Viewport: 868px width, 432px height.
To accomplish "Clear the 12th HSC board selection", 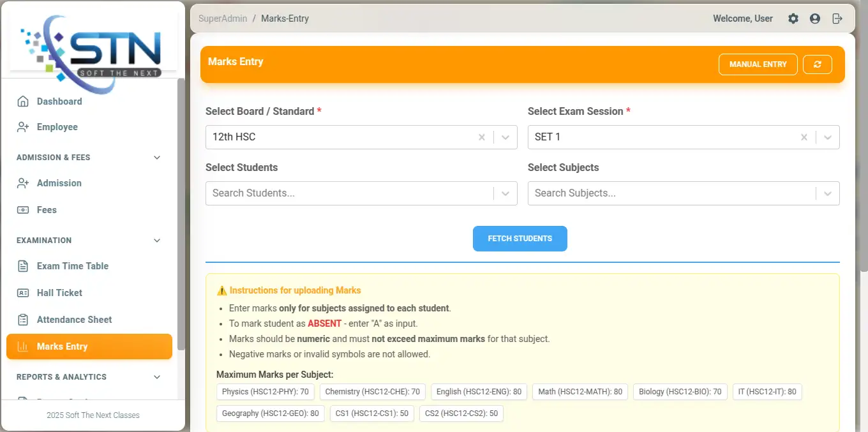I will pos(482,137).
